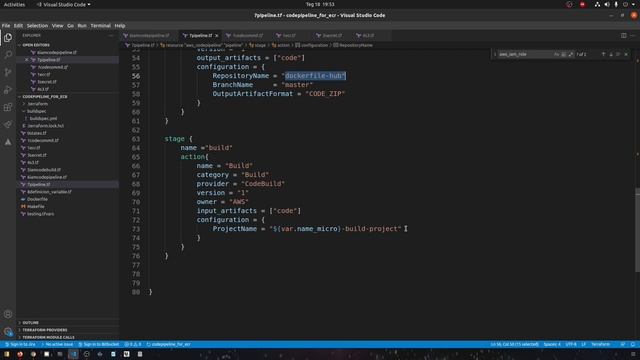Toggle Use Regular Expression in find widget

(x=571, y=54)
